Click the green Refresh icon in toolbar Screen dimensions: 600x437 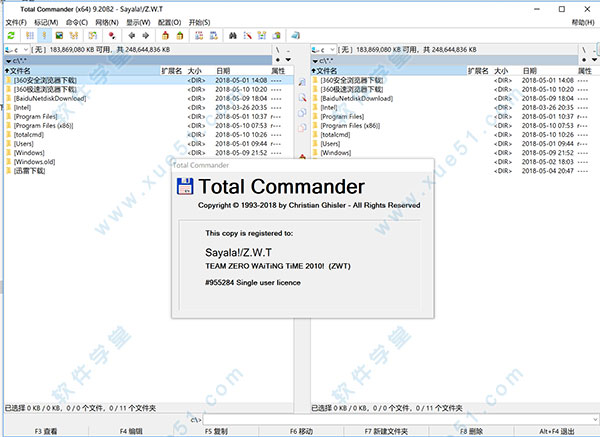pos(10,35)
